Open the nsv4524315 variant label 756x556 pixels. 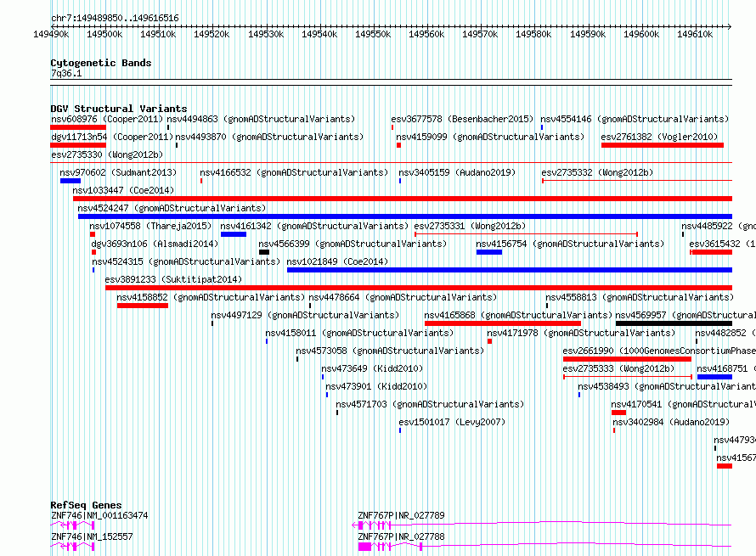click(186, 261)
